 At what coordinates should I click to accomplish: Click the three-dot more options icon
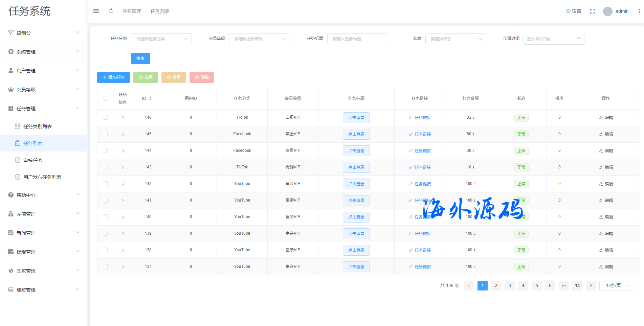(639, 11)
